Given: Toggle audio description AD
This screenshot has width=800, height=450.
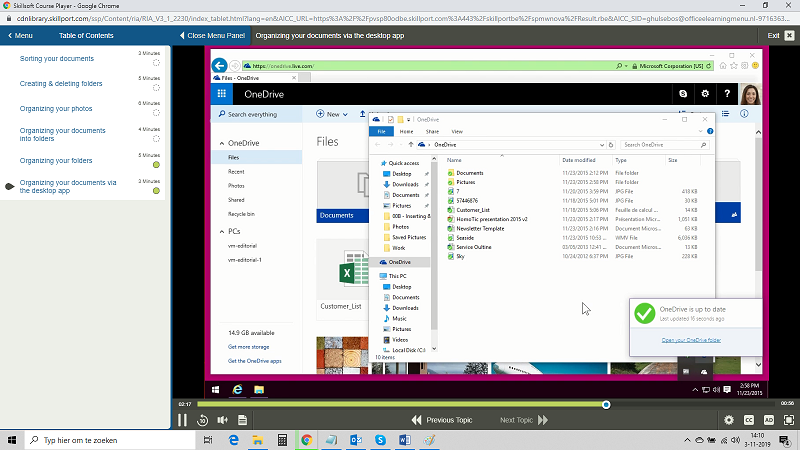Looking at the screenshot, I should 768,420.
